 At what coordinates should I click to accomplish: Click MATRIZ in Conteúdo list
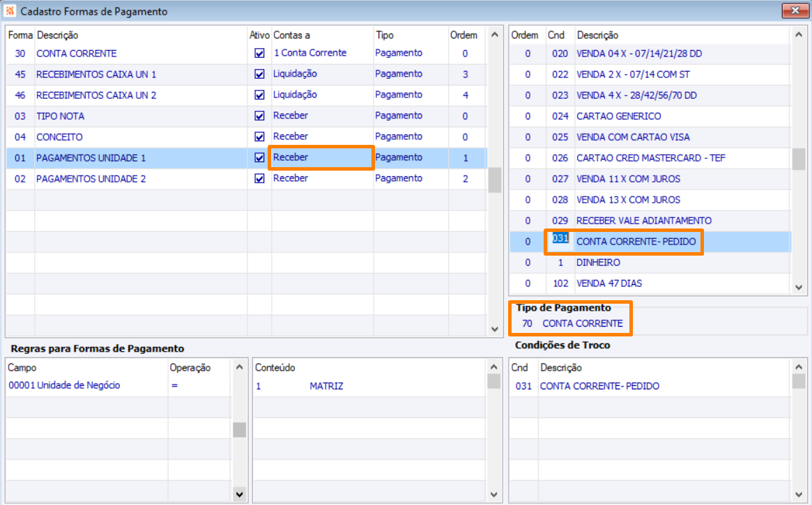326,386
